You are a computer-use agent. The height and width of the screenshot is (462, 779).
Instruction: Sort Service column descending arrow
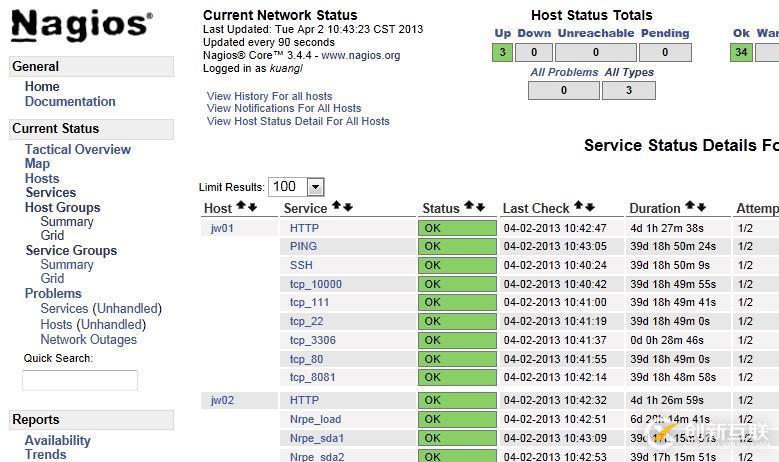(348, 207)
